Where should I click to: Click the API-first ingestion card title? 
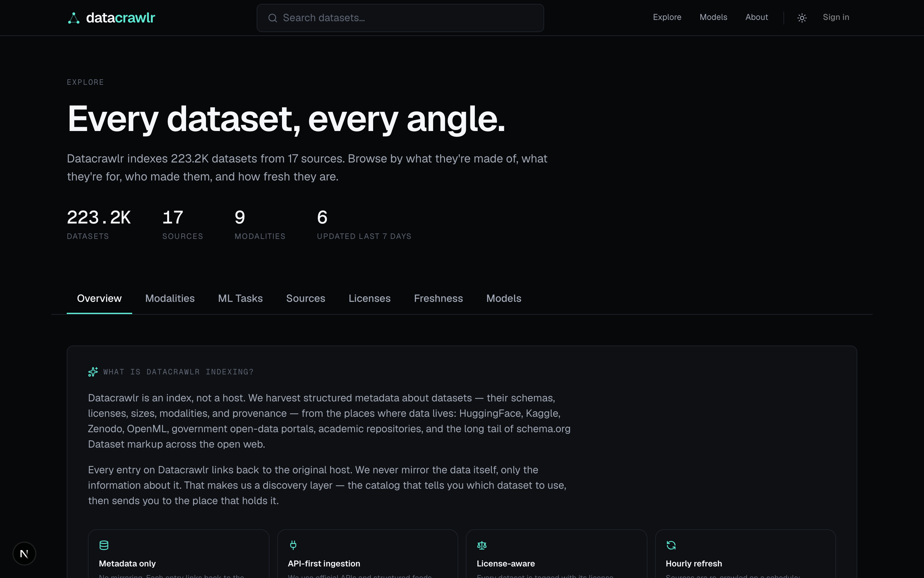click(324, 564)
